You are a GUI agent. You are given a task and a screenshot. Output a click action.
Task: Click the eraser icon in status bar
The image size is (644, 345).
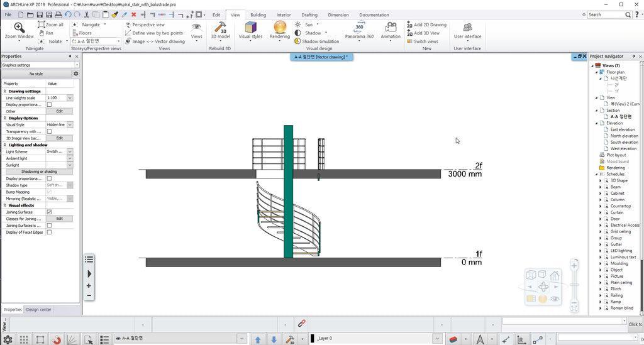(453, 340)
